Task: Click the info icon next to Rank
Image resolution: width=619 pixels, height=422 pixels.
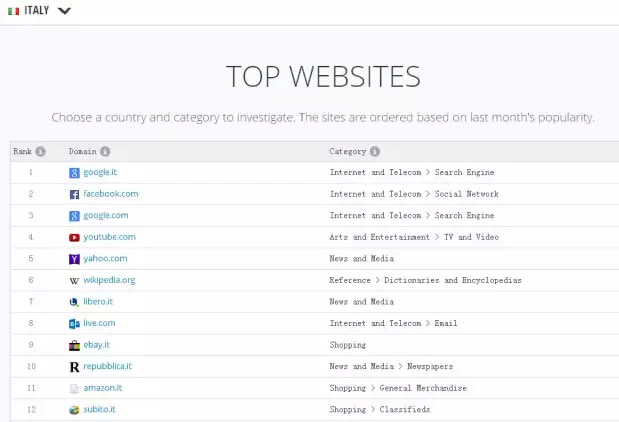Action: 41,152
